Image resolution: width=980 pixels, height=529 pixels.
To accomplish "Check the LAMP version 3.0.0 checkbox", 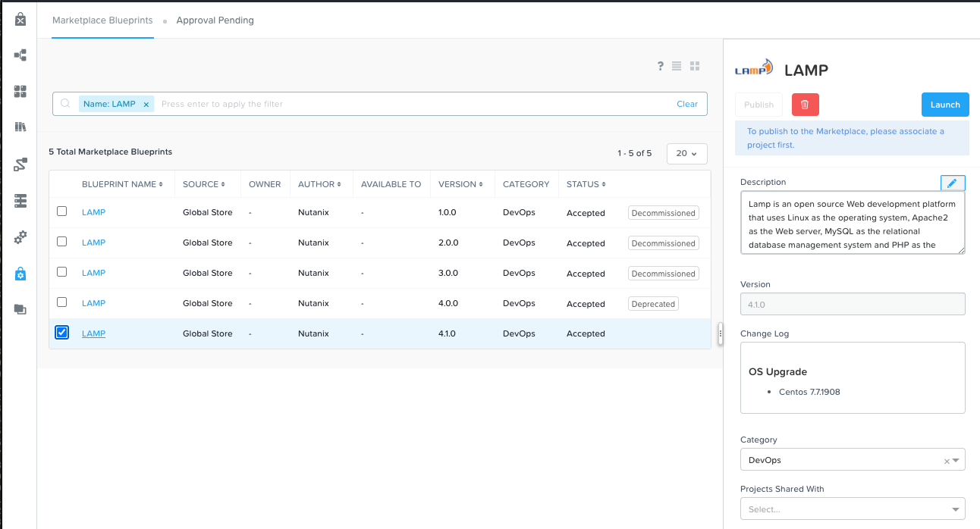I will (62, 272).
